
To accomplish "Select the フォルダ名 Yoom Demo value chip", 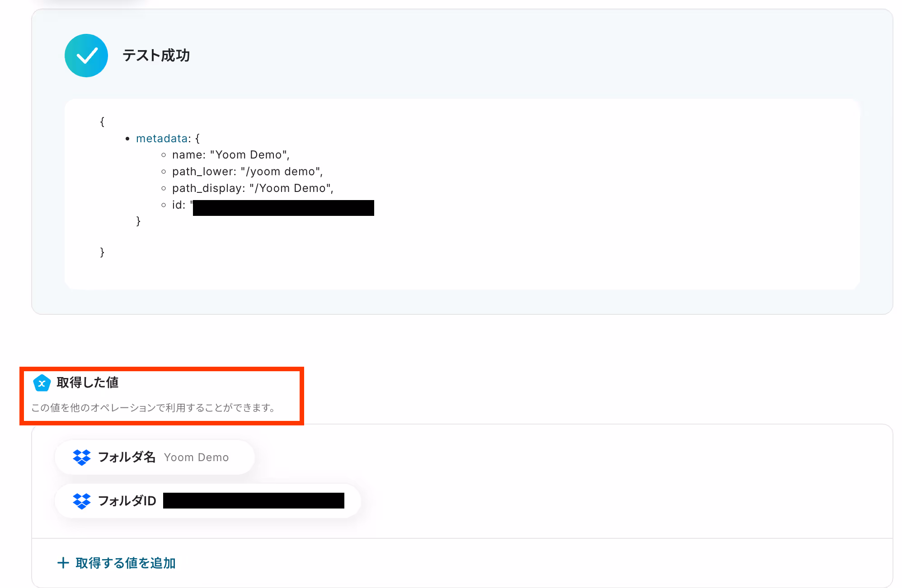I will (155, 457).
